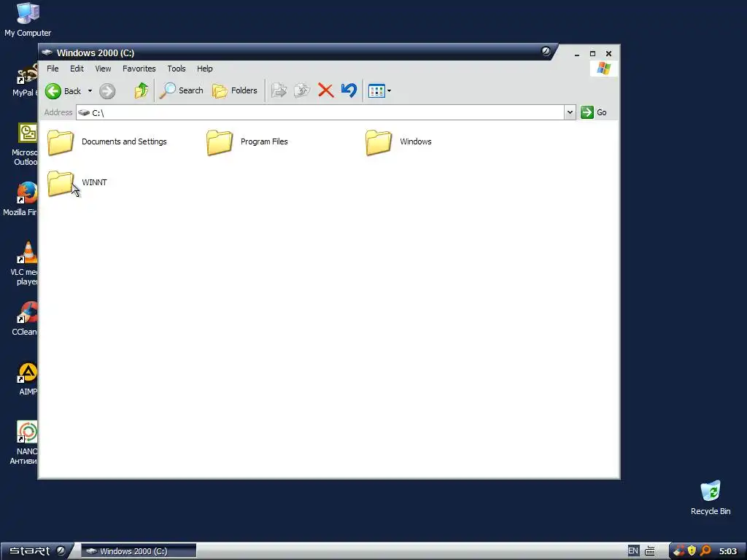The image size is (747, 560).
Task: Select the Recycle Bin icon
Action: coord(711,498)
